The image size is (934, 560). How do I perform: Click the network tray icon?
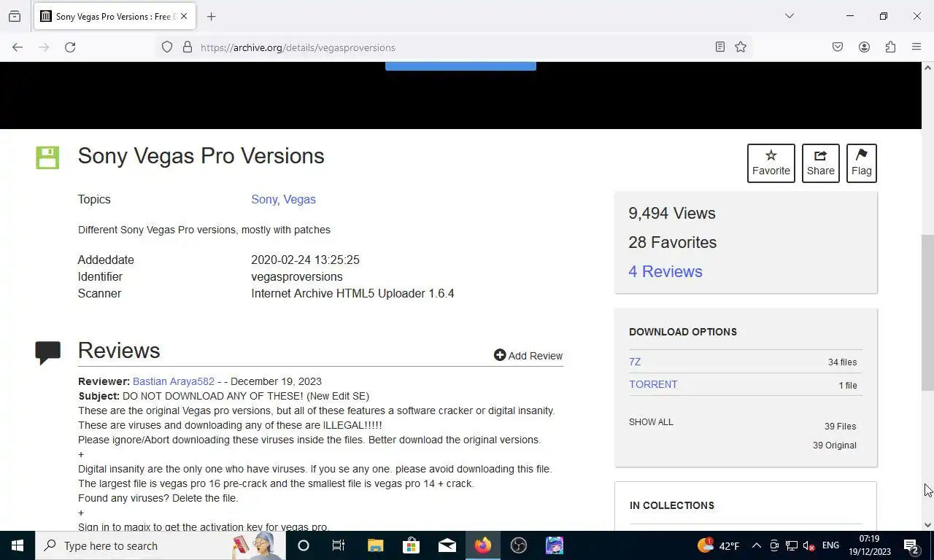(791, 545)
